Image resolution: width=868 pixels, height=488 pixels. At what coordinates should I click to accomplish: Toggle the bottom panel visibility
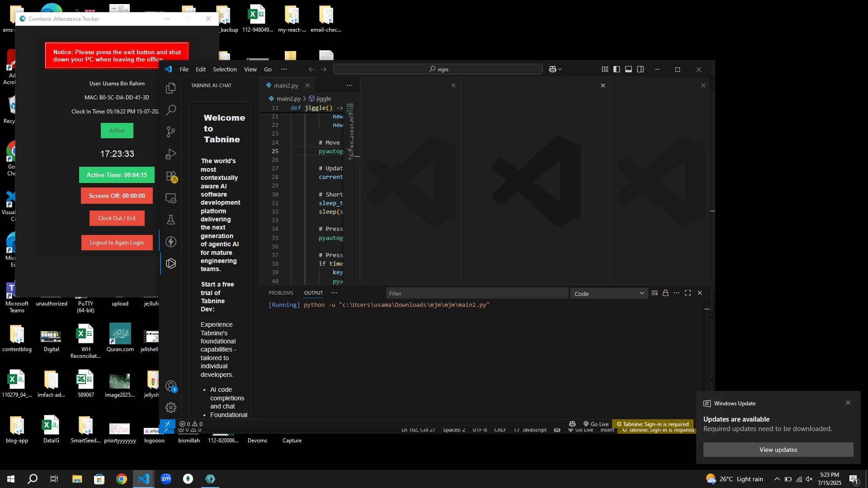point(628,69)
